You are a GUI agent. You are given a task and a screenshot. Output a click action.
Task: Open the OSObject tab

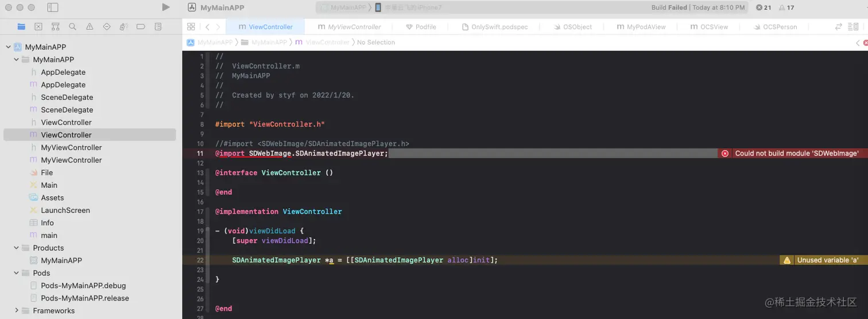pyautogui.click(x=572, y=26)
